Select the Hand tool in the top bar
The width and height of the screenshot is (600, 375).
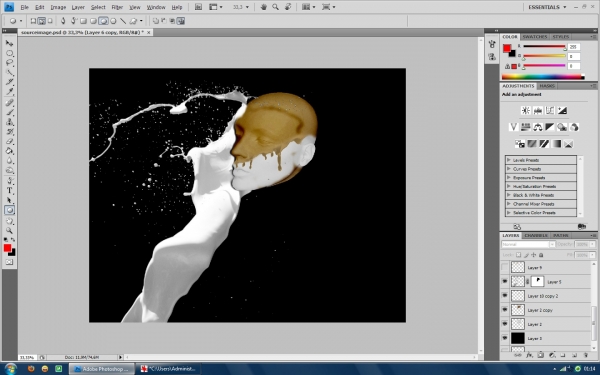[263, 7]
